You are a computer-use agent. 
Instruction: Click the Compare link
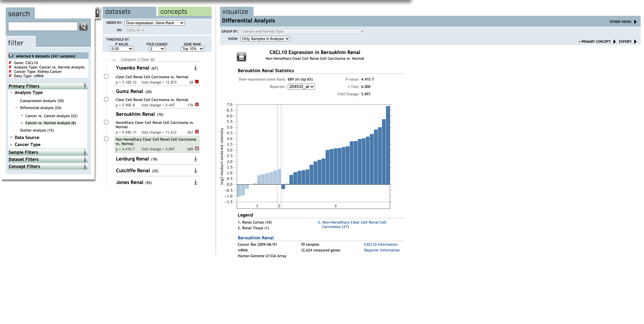pos(128,59)
